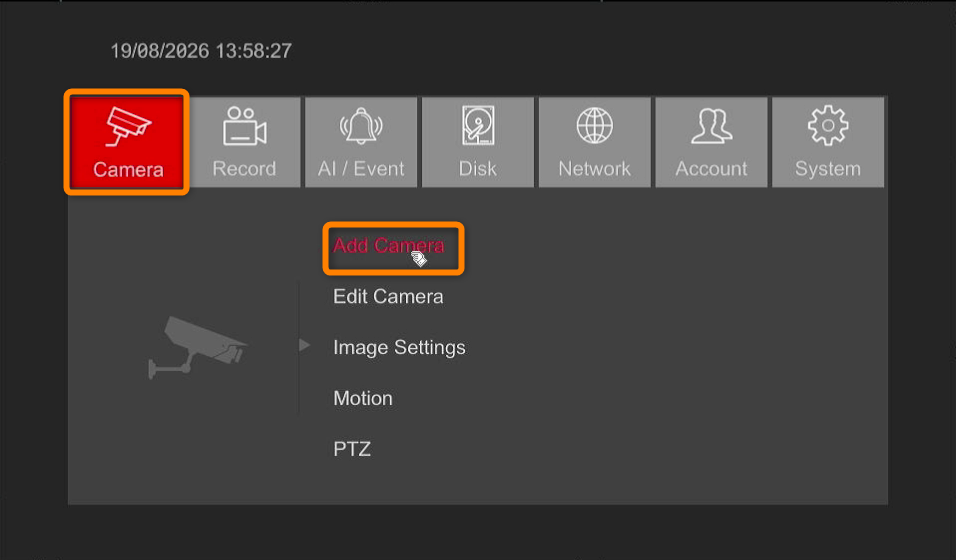Select the Motion menu entry
Viewport: 956px width, 560px height.
pos(363,398)
